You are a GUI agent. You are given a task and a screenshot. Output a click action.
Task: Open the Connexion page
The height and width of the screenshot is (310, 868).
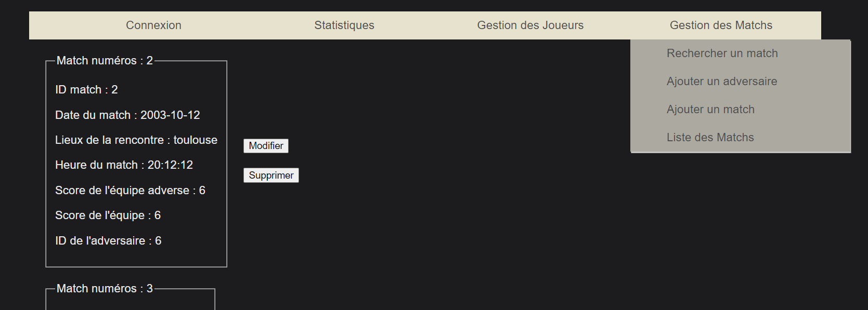coord(153,25)
